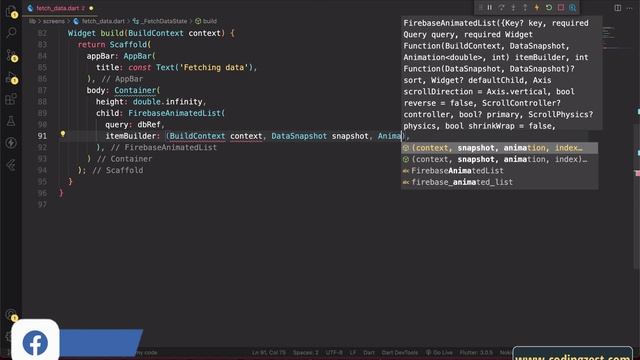The image size is (640, 360).
Task: Open the Extensions view
Action: click(11, 99)
